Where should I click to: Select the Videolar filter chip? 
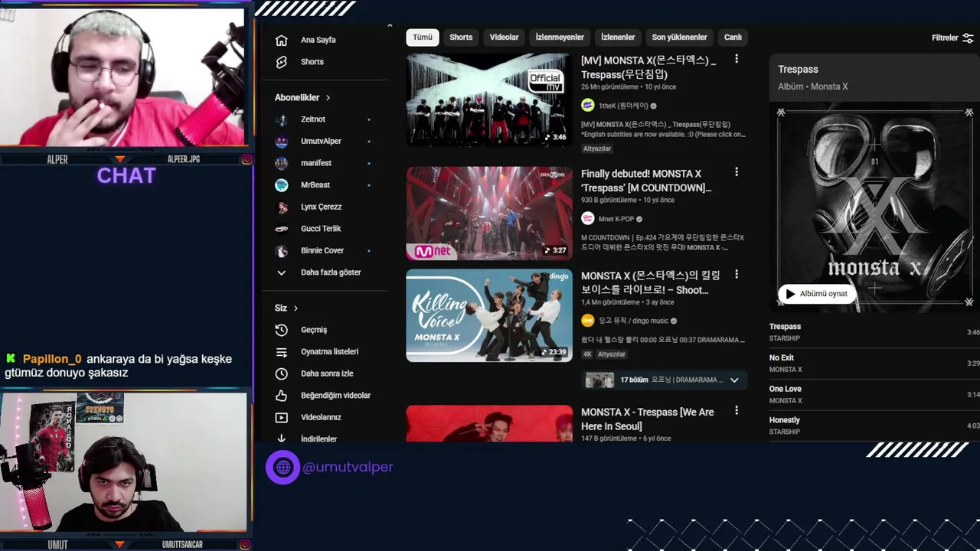pos(504,37)
